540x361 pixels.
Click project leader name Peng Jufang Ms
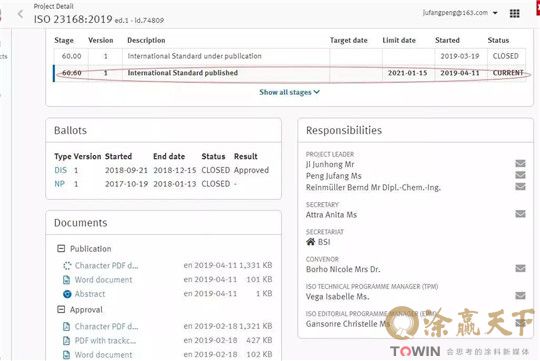tap(334, 176)
